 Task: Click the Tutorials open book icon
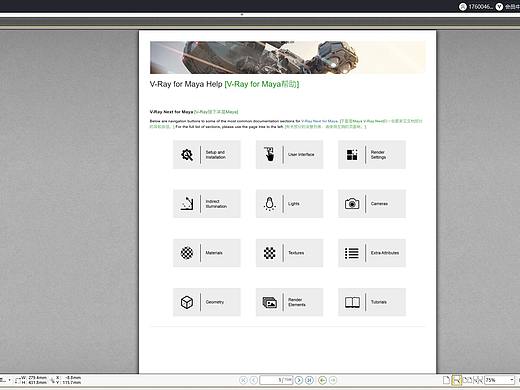coord(352,302)
